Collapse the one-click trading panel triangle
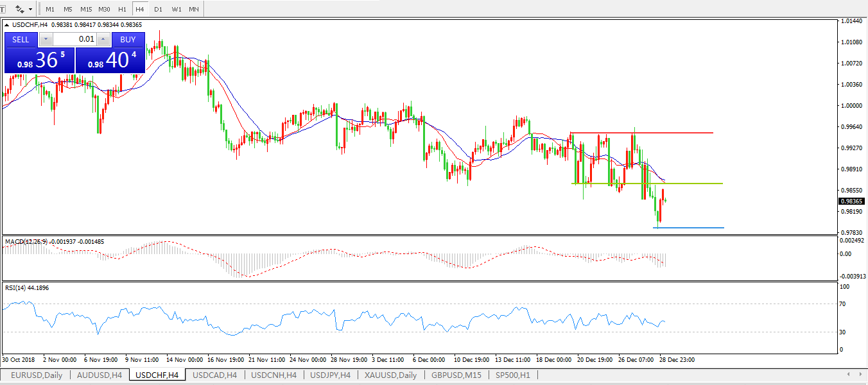 tap(7, 25)
